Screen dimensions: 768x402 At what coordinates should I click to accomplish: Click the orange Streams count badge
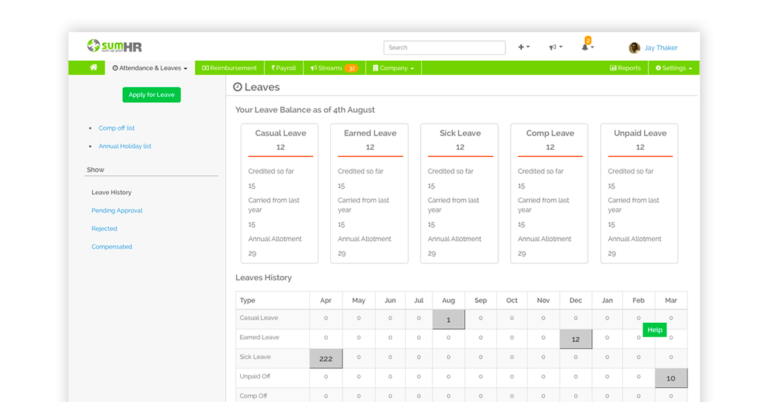click(x=351, y=68)
